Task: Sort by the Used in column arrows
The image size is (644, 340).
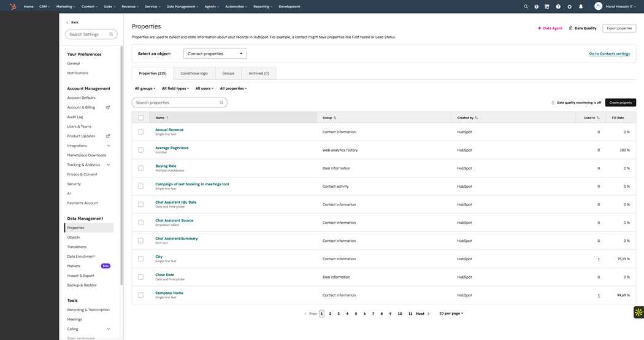Action: pyautogui.click(x=598, y=118)
